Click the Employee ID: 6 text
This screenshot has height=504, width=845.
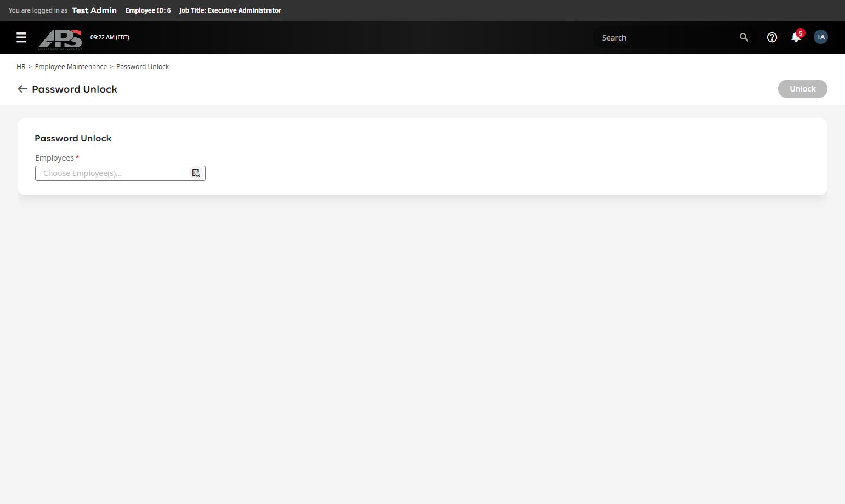click(x=148, y=10)
